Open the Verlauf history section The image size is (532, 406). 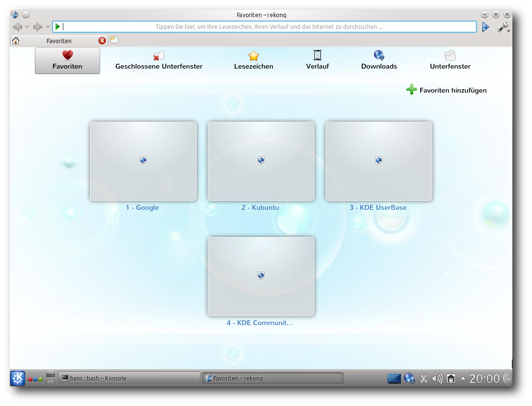[317, 60]
